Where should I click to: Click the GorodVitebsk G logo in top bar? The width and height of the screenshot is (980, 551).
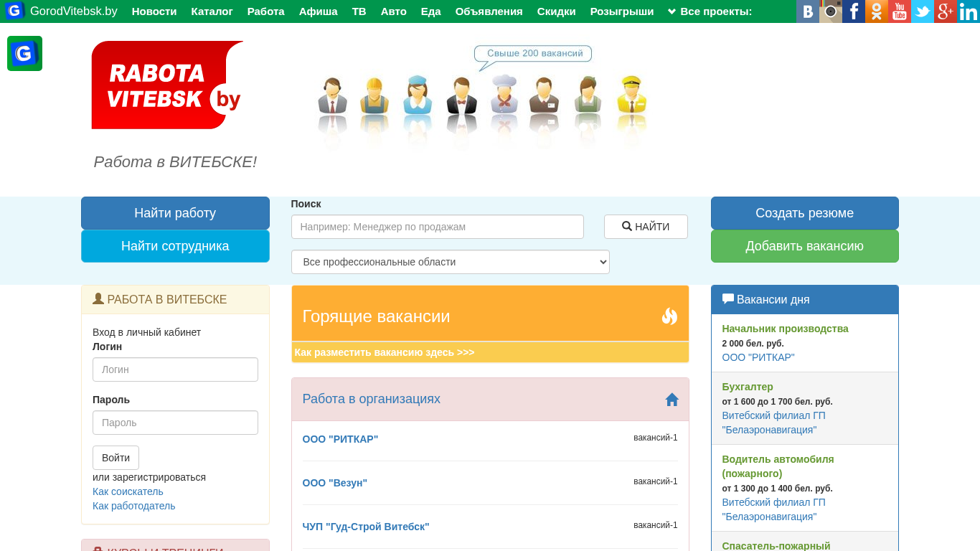15,11
